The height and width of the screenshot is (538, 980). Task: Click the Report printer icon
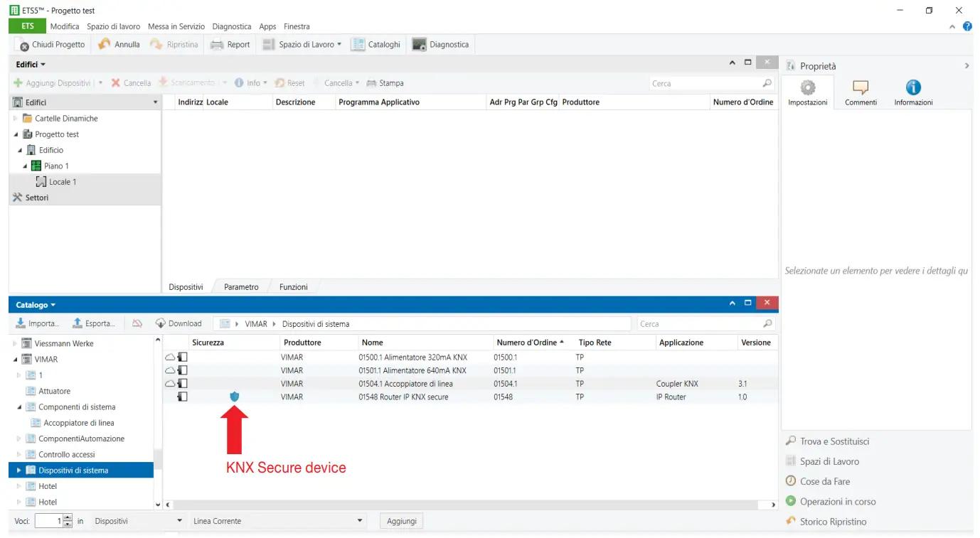pyautogui.click(x=217, y=44)
